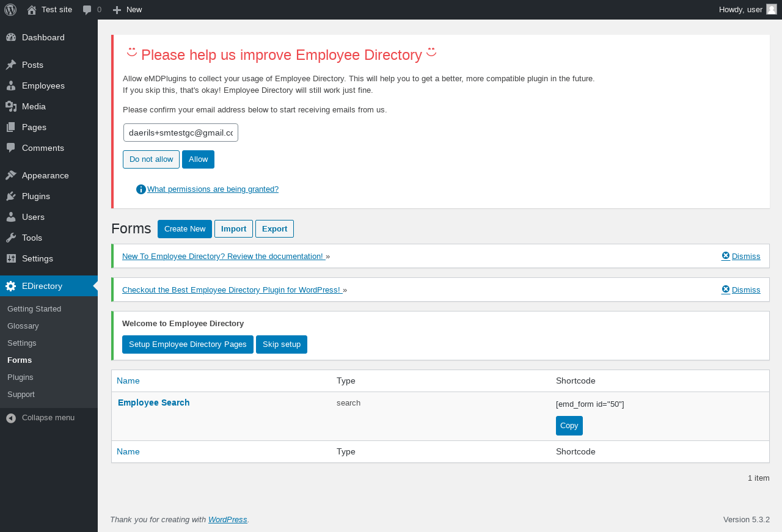Open the comments bubble in admin bar
Screen dimensions: 782x532
87,10
